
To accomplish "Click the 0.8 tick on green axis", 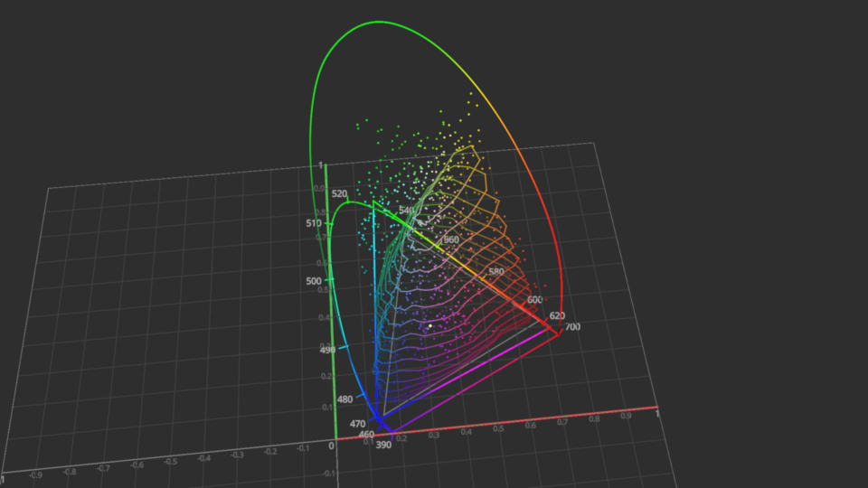I will click(x=320, y=212).
